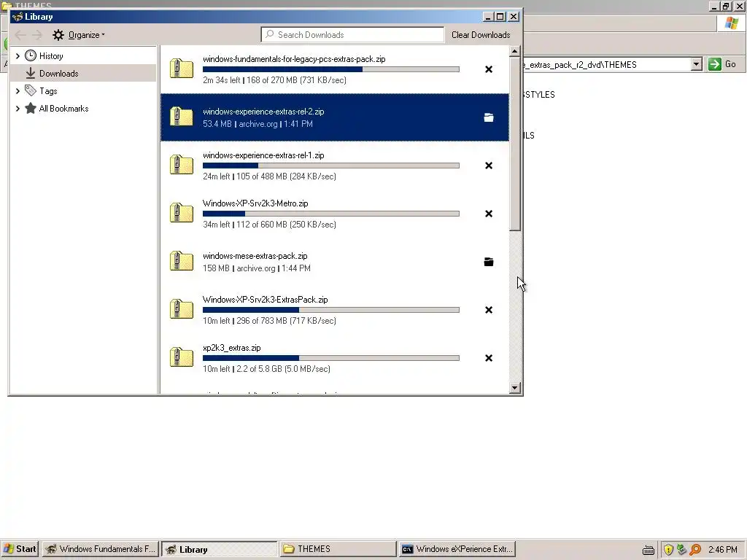Image resolution: width=747 pixels, height=560 pixels.
Task: Click scrollbar down arrow in downloads list
Action: point(514,388)
